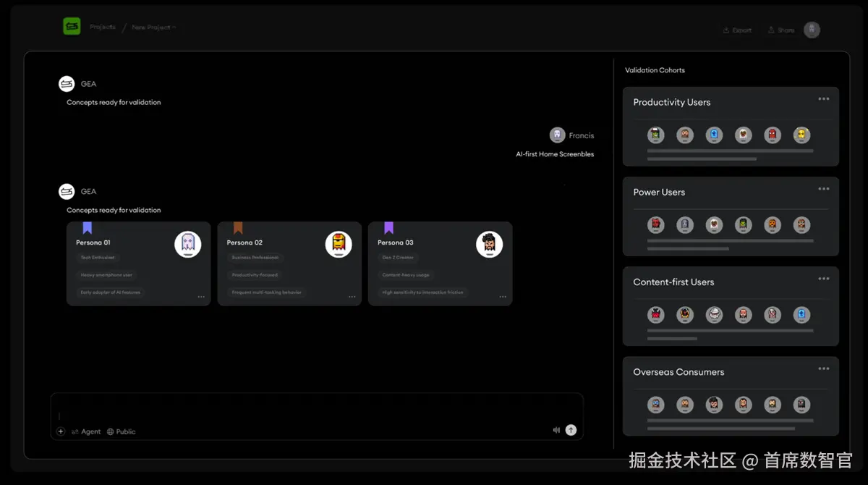The image size is (868, 485).
Task: Click the Export button
Action: pos(737,30)
